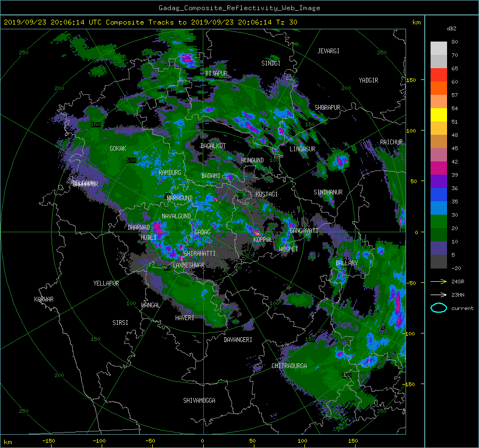Image resolution: width=479 pixels, height=448 pixels.
Task: Click the SIRSI city label
Action: click(120, 323)
